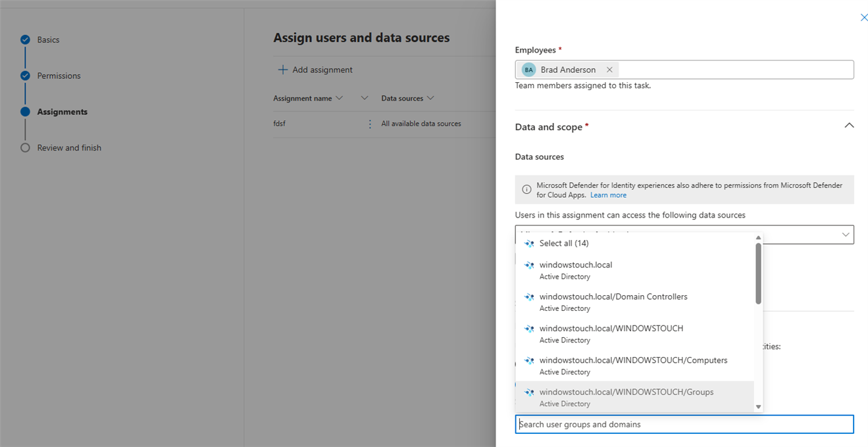
Task: Click the BA avatar for Brad Anderson
Action: click(528, 70)
